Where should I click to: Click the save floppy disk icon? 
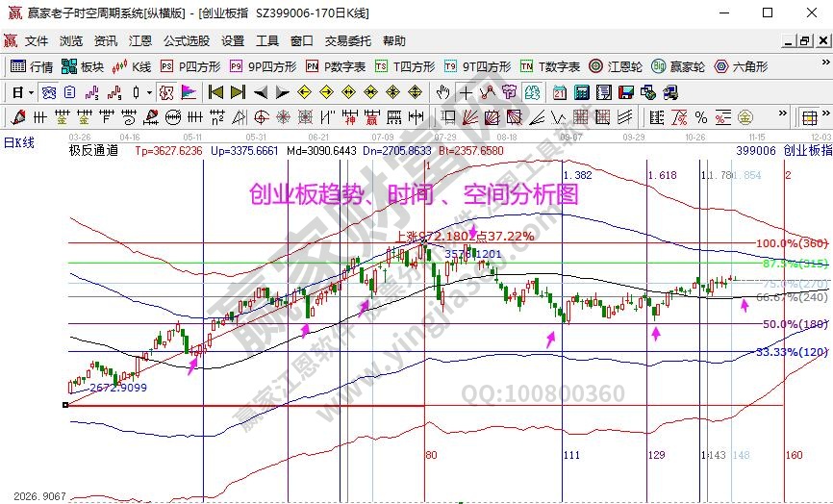click(x=626, y=93)
